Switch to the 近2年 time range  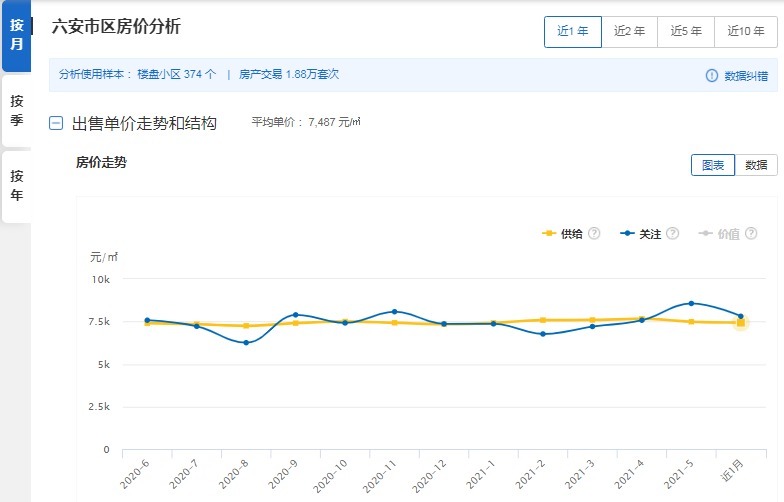point(630,32)
